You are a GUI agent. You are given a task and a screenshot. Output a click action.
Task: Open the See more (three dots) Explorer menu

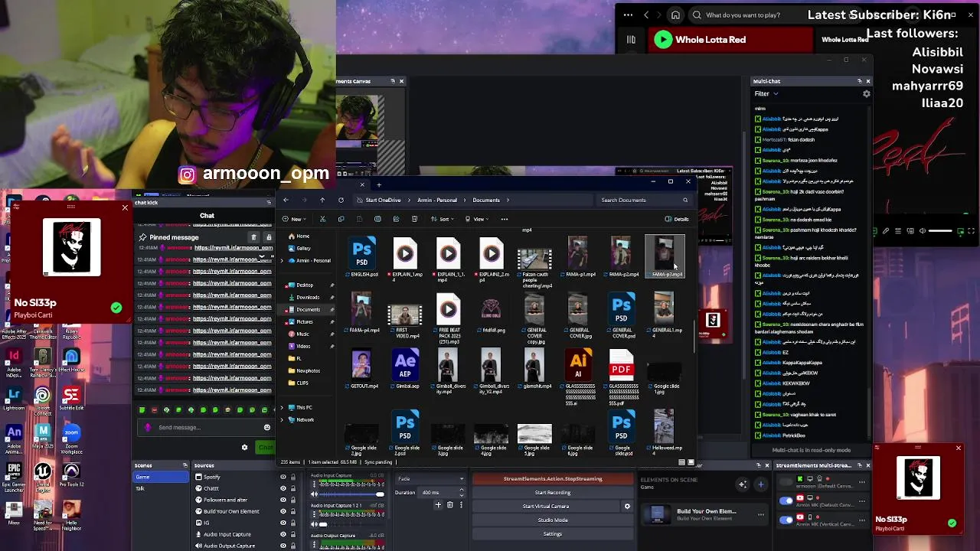[504, 219]
